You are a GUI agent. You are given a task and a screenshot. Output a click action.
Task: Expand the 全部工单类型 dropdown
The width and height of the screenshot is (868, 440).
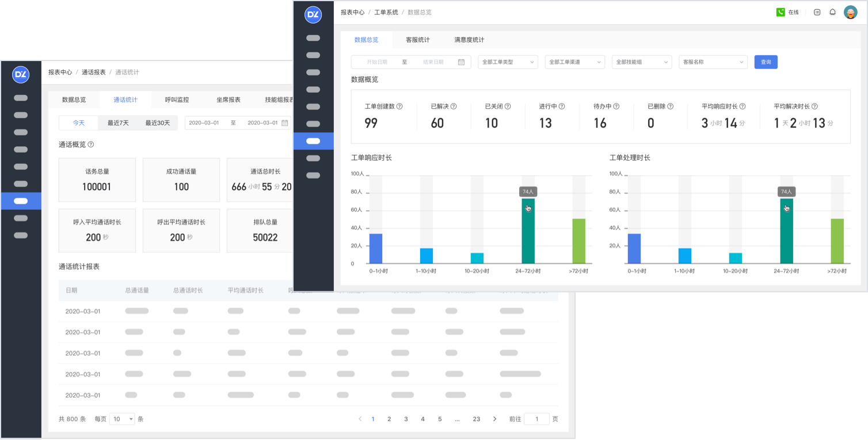pyautogui.click(x=508, y=62)
